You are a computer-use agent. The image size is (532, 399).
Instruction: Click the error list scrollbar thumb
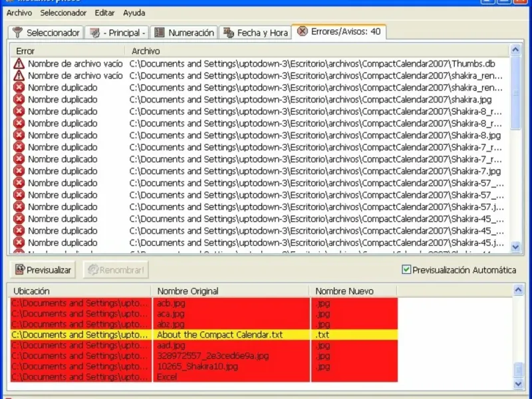515,92
